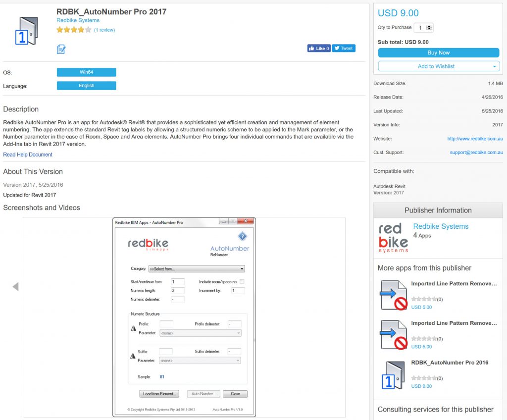507x420 pixels.
Task: Click the Twitter Tweet button
Action: pos(344,49)
